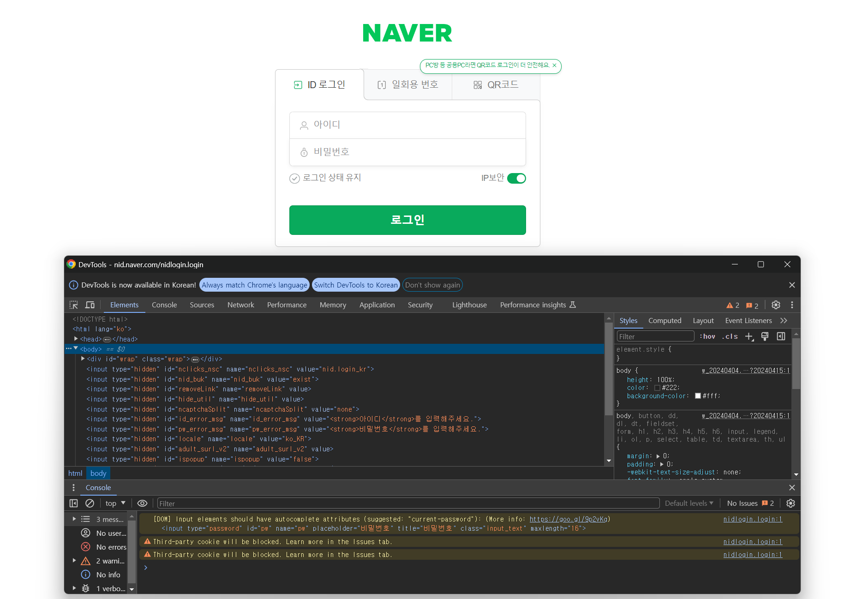Expand the div id wrap node
The image size is (868, 599).
point(83,359)
